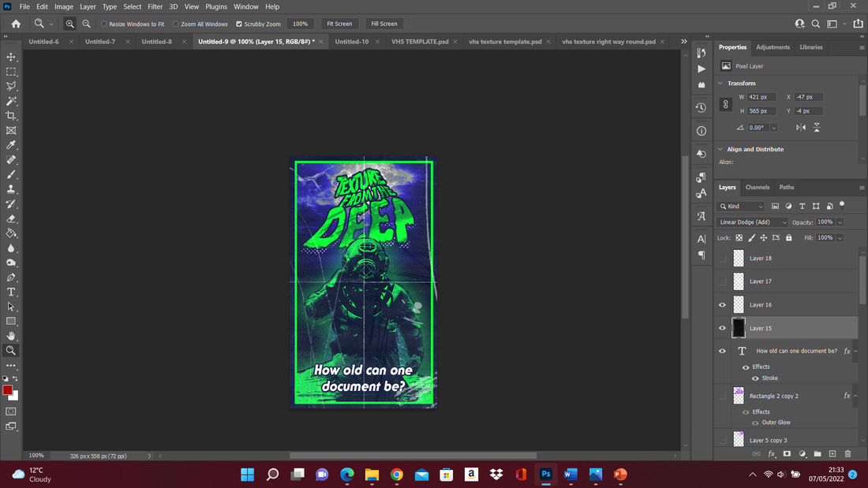Screen dimensions: 868x488
Task: Open the History panel icon
Action: (x=702, y=107)
